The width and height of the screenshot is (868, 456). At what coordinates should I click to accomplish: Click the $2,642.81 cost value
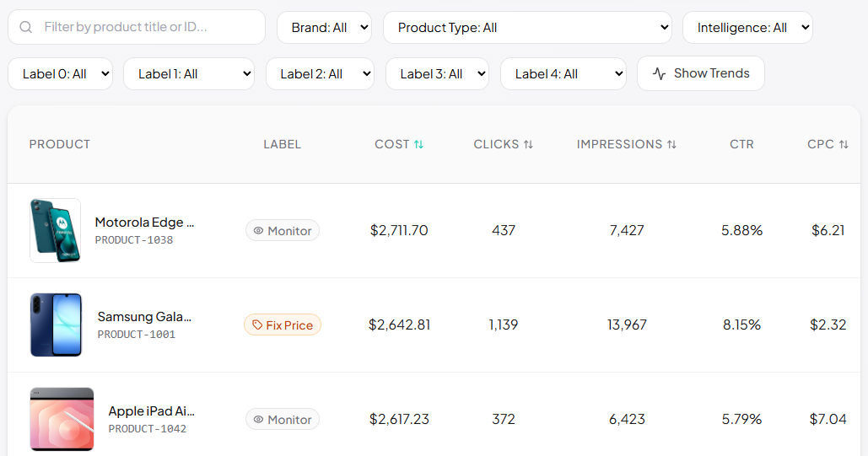pyautogui.click(x=400, y=325)
